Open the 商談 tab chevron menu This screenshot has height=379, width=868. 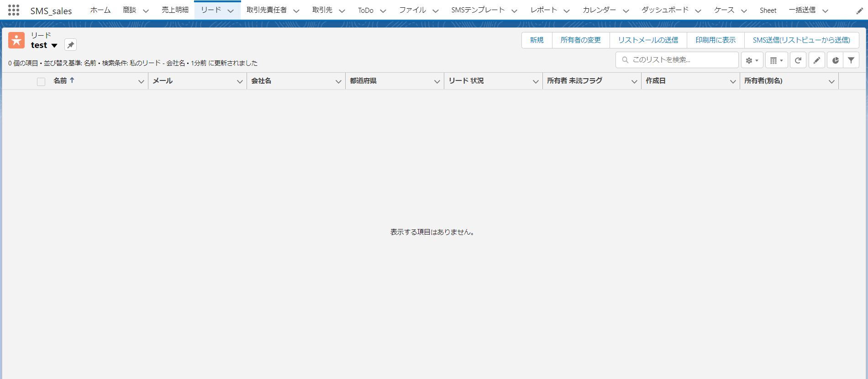[x=146, y=11]
